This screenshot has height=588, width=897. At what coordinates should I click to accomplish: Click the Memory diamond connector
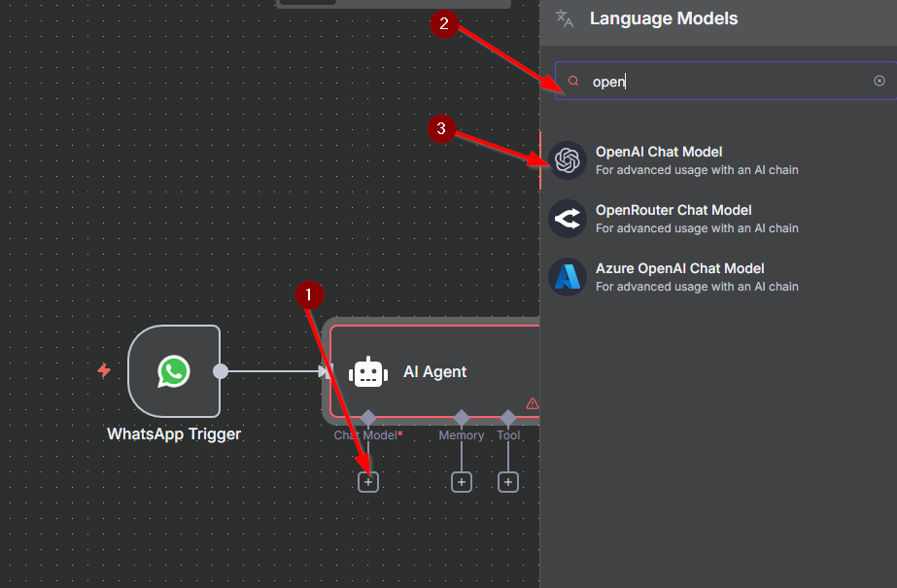[x=462, y=418]
